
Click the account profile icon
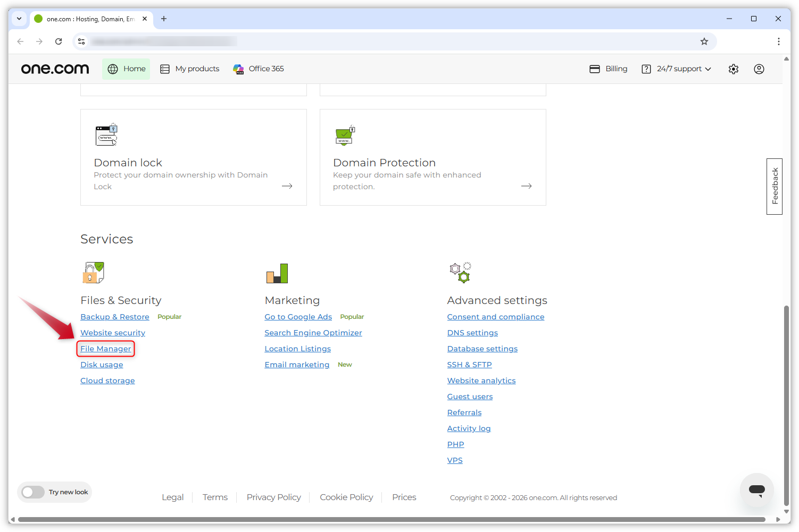[759, 69]
